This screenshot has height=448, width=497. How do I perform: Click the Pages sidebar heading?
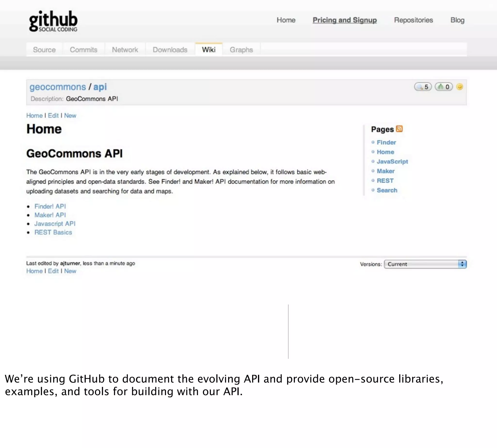(x=382, y=129)
